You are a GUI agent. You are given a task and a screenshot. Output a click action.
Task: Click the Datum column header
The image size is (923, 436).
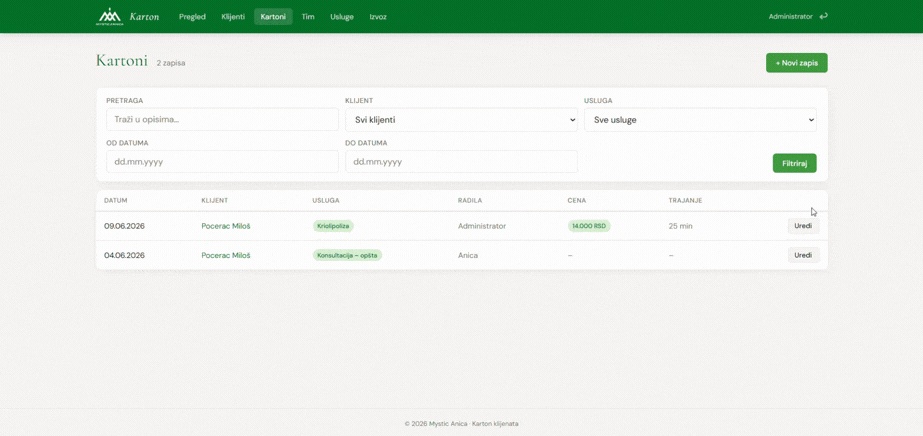click(115, 201)
